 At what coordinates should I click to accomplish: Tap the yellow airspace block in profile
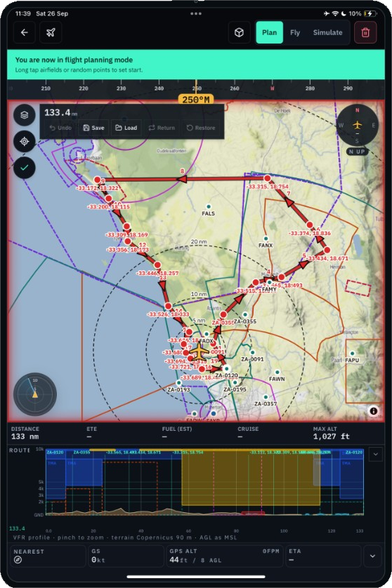point(250,477)
